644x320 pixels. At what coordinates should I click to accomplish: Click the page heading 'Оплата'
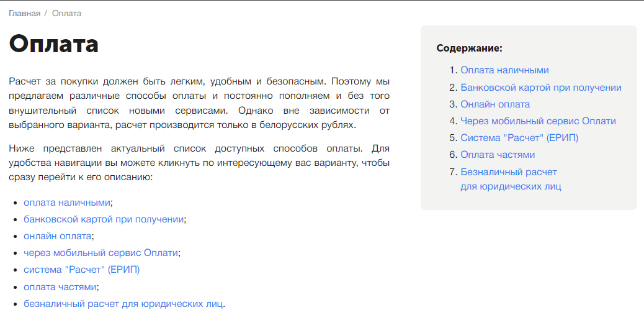[x=54, y=44]
